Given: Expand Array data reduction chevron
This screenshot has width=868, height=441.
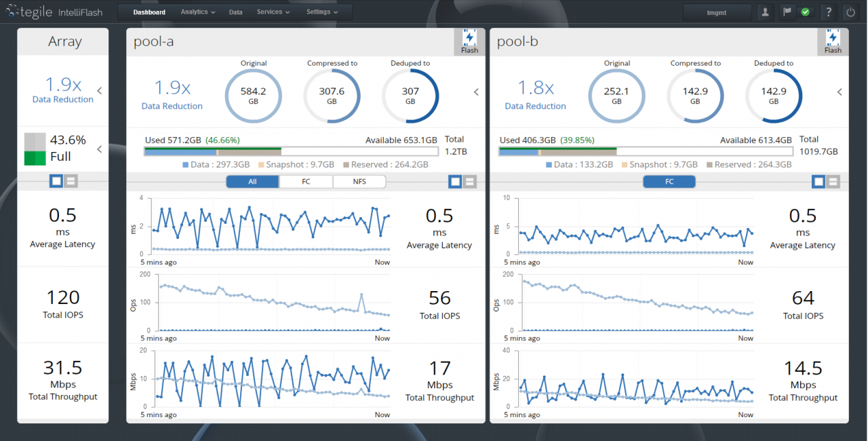Looking at the screenshot, I should pyautogui.click(x=100, y=90).
